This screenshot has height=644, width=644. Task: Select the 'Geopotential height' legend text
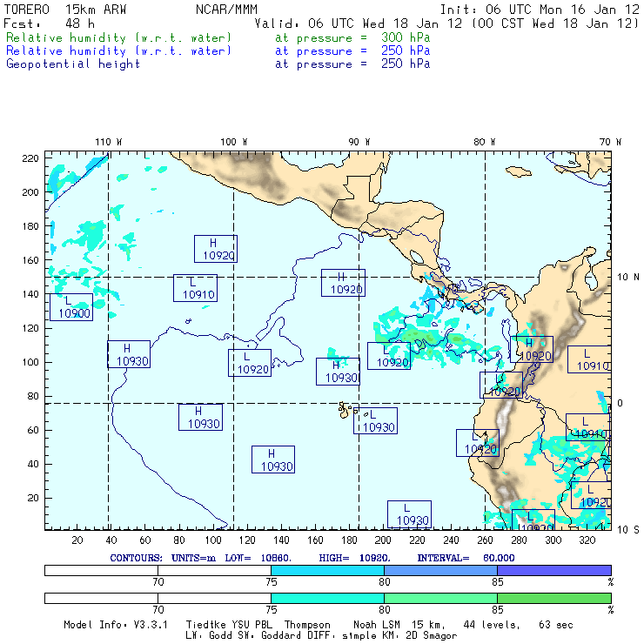[x=73, y=64]
